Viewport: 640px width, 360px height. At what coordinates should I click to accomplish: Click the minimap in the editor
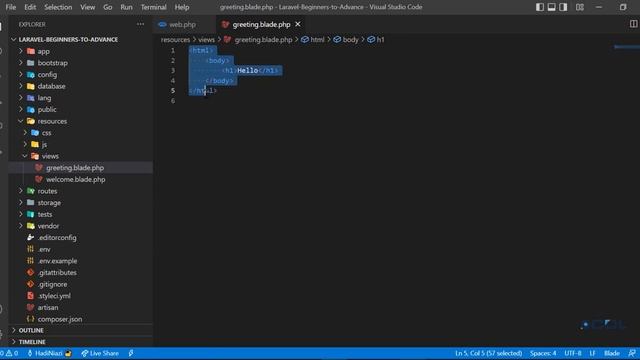pos(627,47)
